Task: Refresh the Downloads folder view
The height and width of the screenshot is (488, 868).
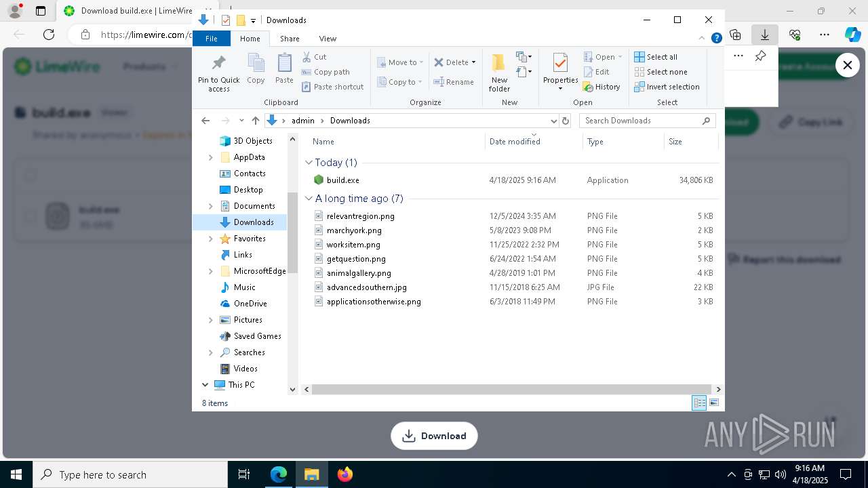Action: pyautogui.click(x=566, y=121)
